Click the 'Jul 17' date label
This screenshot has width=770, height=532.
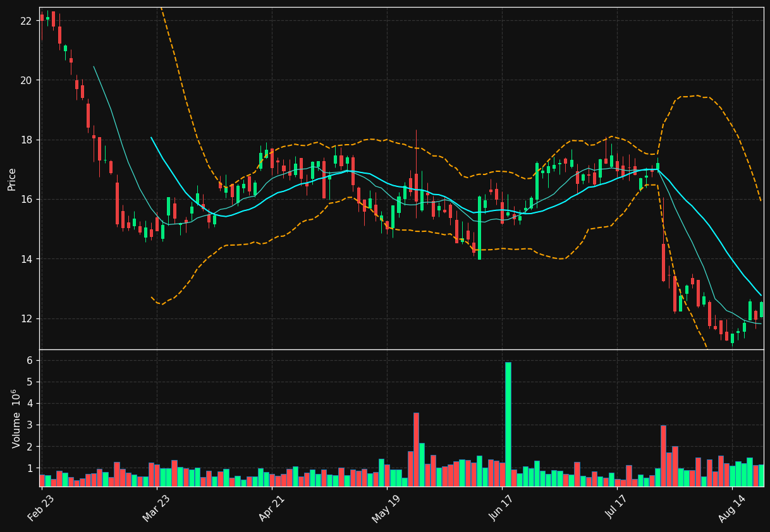(617, 508)
